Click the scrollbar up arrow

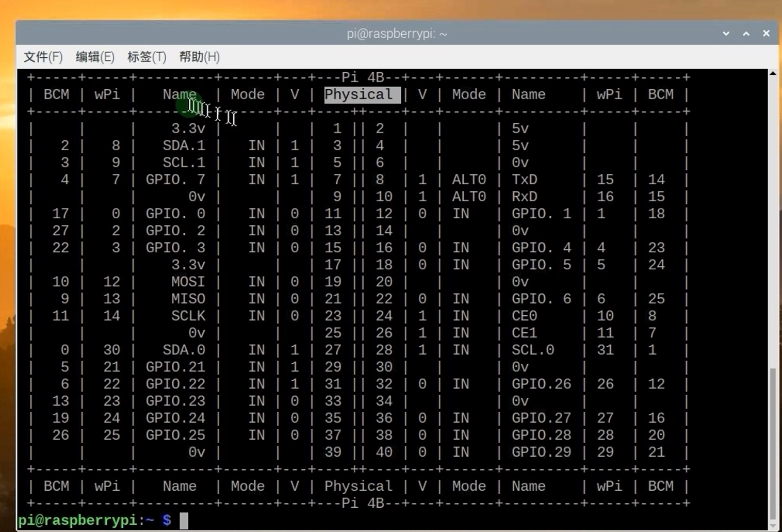click(x=773, y=74)
